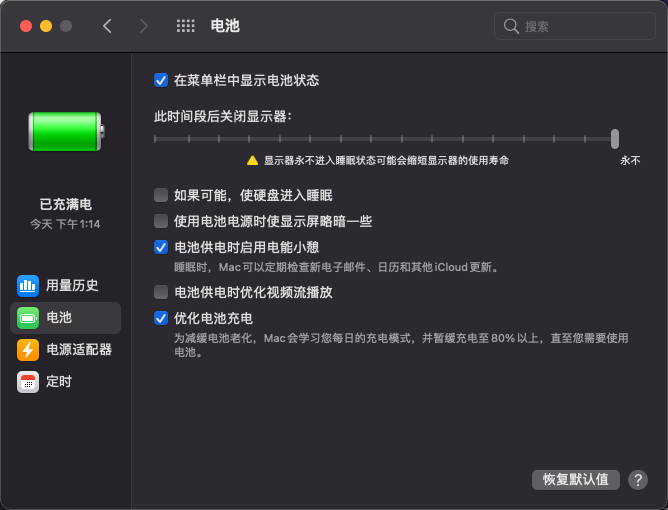Click the red close window button

(26, 26)
